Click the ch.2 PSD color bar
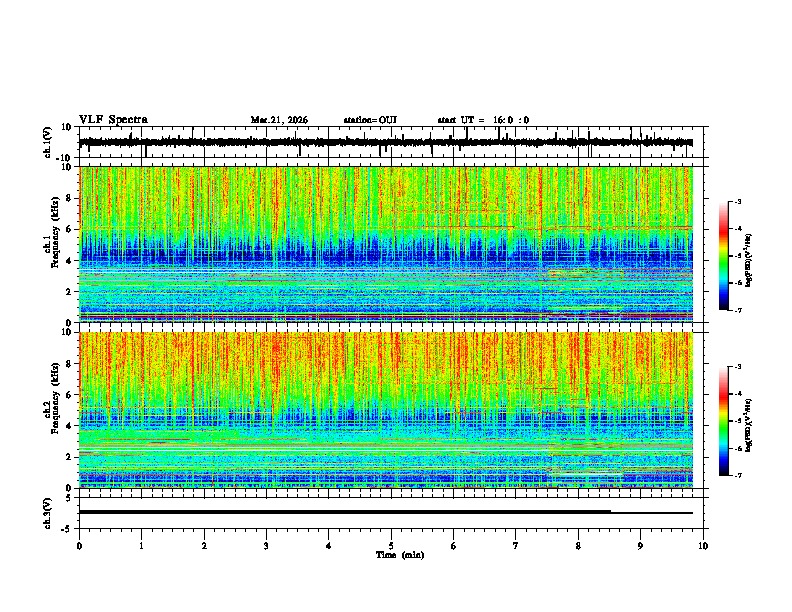 (723, 421)
